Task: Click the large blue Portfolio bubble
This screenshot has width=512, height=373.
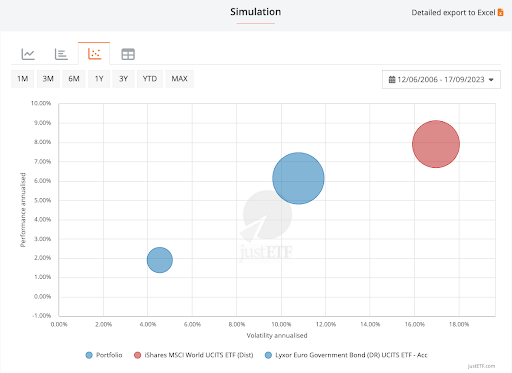Action: click(x=298, y=178)
